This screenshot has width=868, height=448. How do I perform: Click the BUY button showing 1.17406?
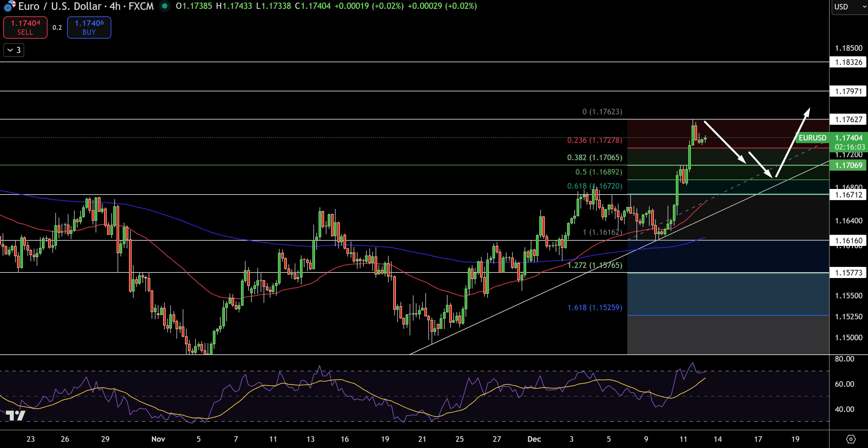[89, 27]
